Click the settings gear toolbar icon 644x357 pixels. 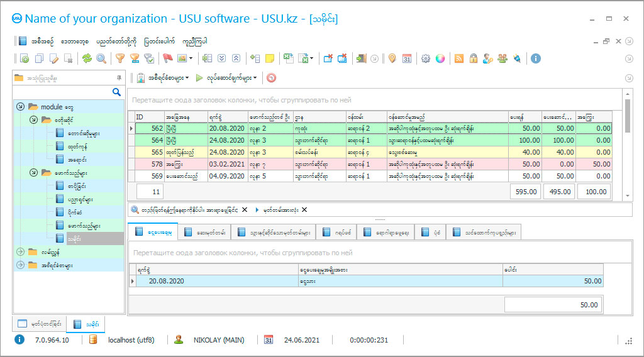click(x=425, y=58)
